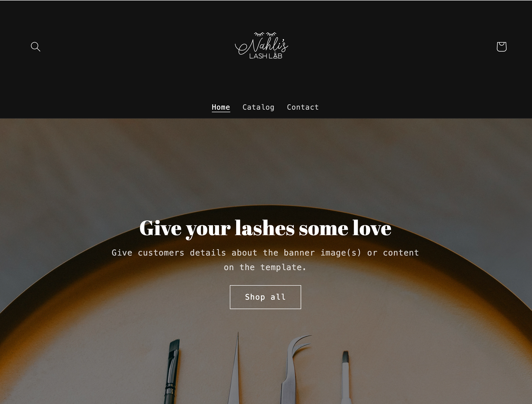Click the "on the template." text line
This screenshot has height=404, width=532.
point(265,267)
